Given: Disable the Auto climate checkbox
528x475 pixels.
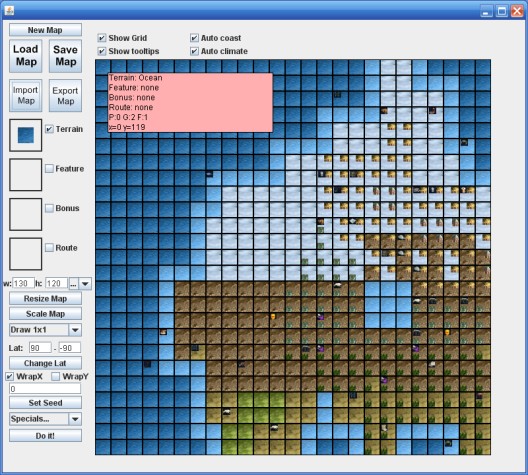Looking at the screenshot, I should (x=194, y=51).
